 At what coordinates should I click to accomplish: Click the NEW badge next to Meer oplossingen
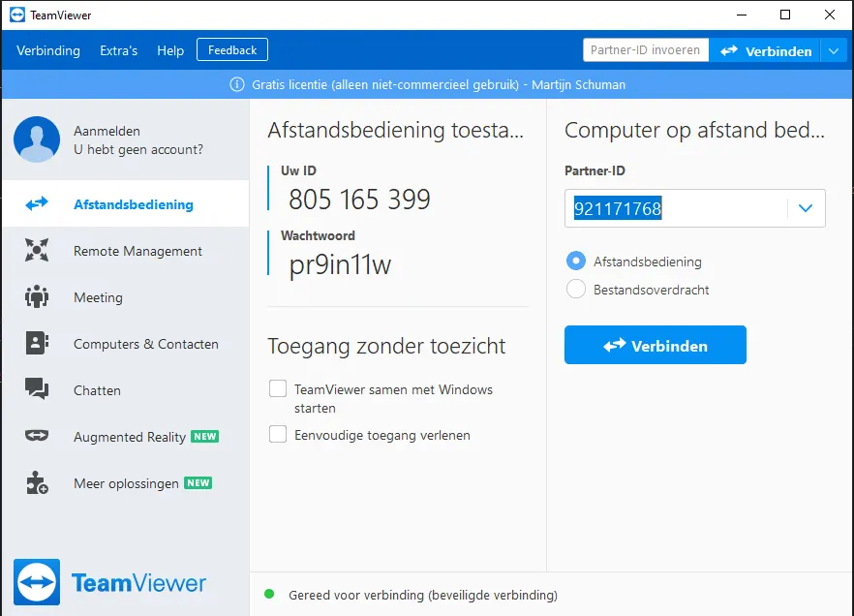click(x=198, y=483)
